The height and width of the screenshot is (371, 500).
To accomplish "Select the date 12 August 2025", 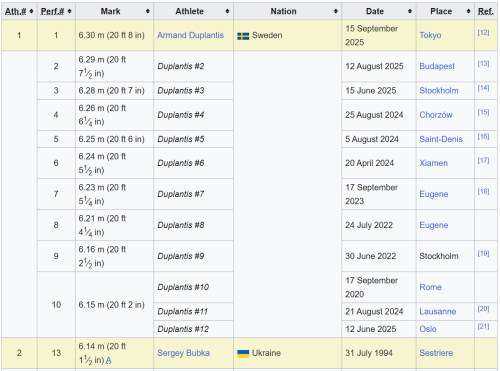I will [x=374, y=66].
